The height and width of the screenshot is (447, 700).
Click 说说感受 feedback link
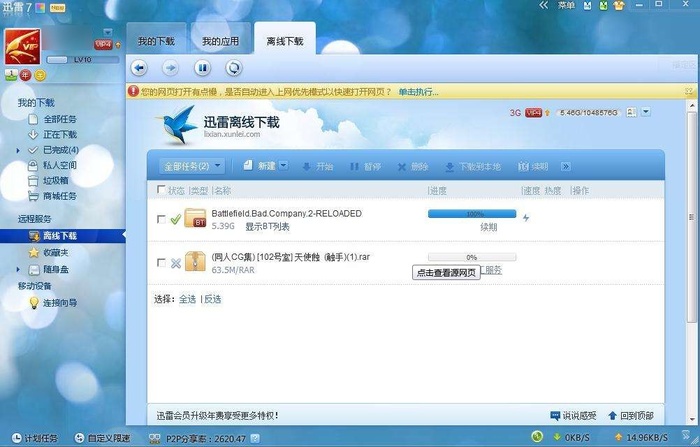tap(574, 416)
